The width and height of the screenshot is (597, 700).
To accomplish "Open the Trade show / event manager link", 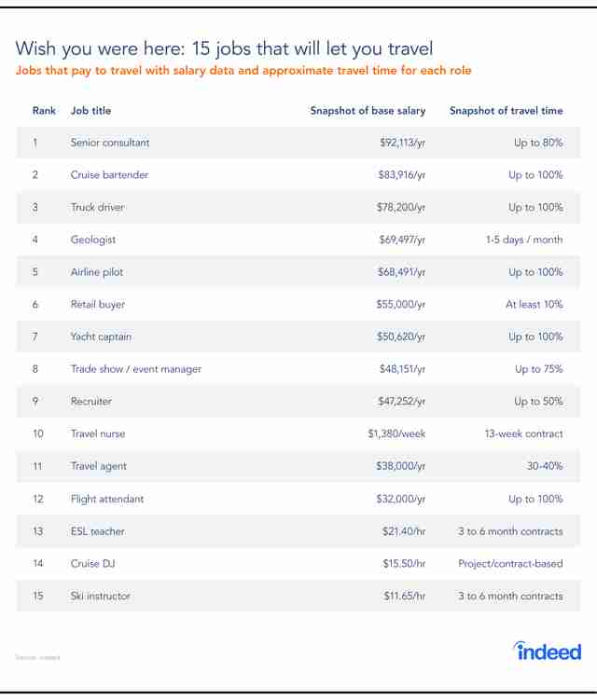I will click(136, 369).
